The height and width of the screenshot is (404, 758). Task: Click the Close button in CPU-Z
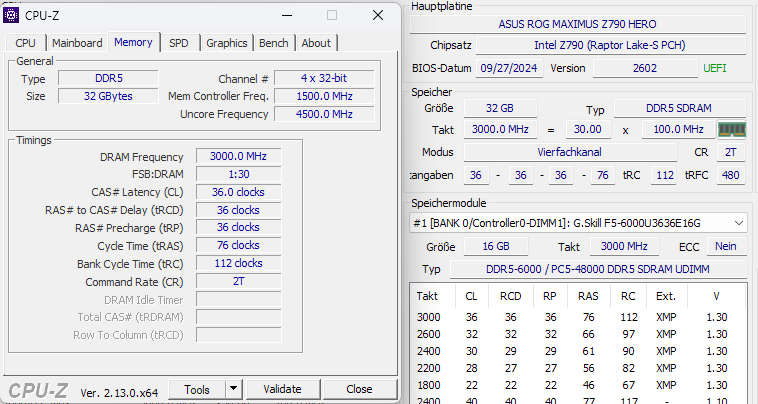pos(359,390)
